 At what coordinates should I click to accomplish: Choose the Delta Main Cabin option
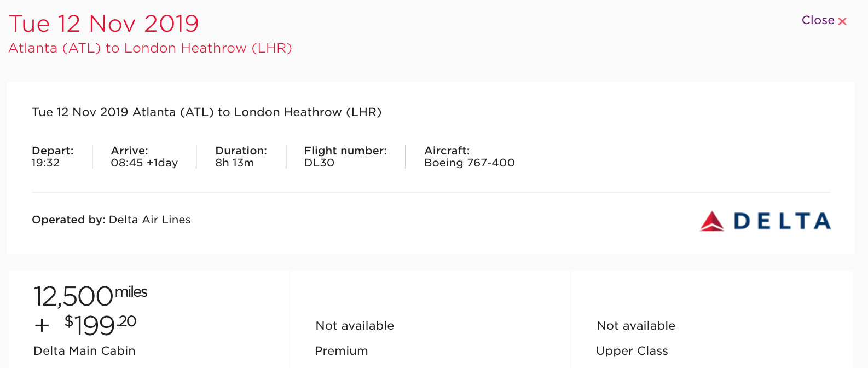click(x=84, y=351)
